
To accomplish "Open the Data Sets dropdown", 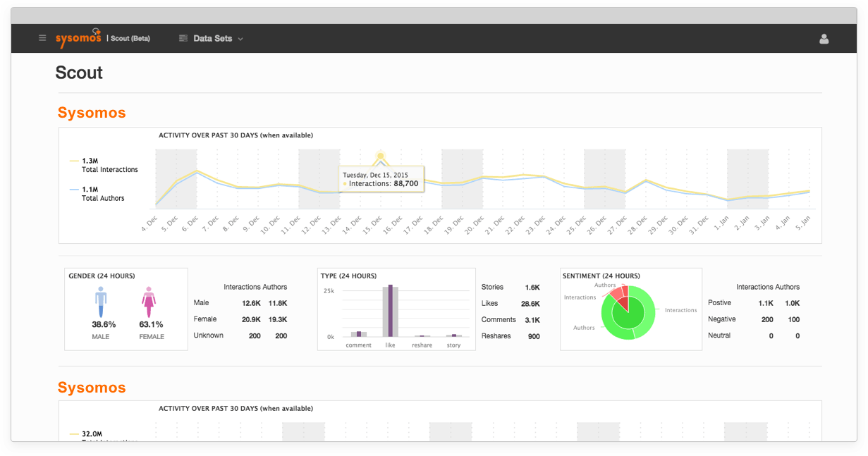I will (x=240, y=39).
